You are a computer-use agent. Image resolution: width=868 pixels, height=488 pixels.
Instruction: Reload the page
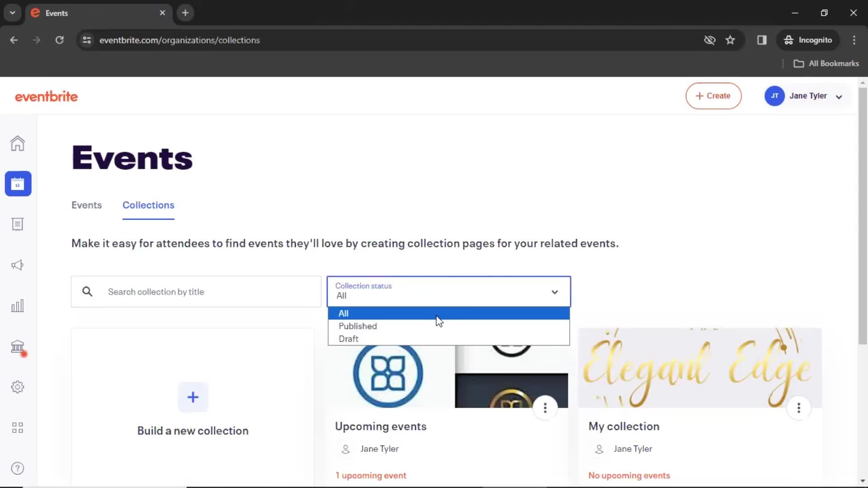click(x=59, y=40)
